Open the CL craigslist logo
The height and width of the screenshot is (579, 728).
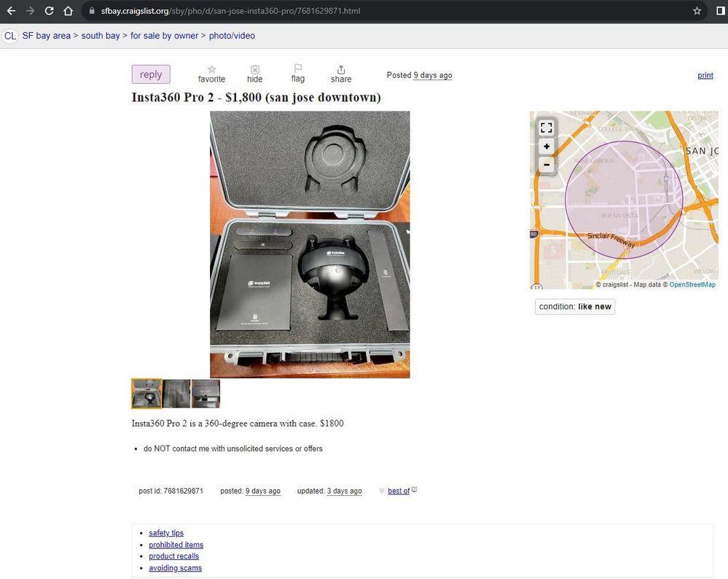click(x=9, y=36)
